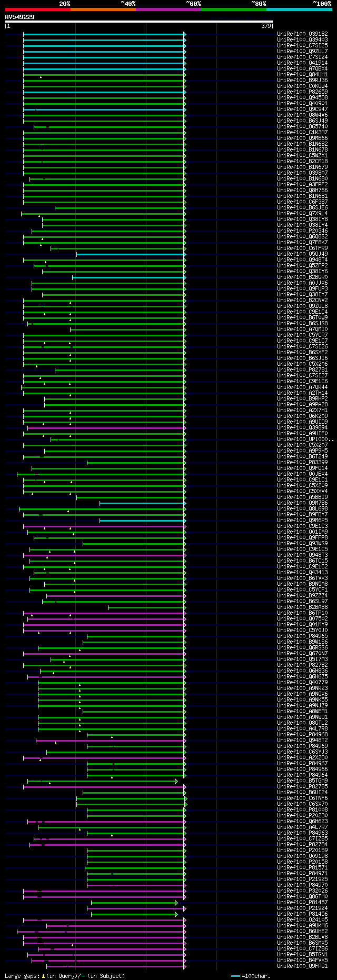Open hit UniRef100_B1N682

coord(302,144)
